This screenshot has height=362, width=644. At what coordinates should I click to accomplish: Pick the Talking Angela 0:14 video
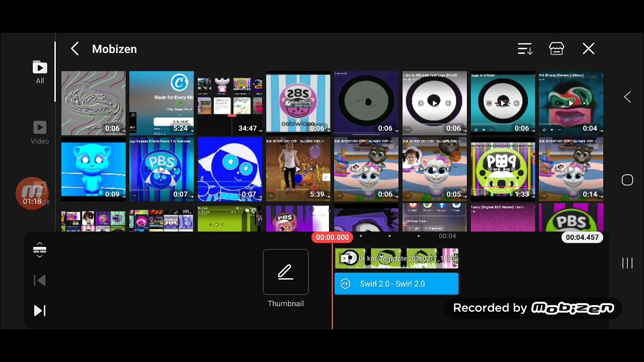click(x=571, y=169)
